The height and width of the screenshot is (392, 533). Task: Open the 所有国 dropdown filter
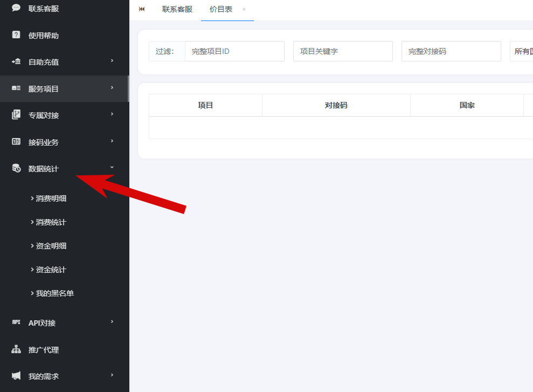pos(522,51)
